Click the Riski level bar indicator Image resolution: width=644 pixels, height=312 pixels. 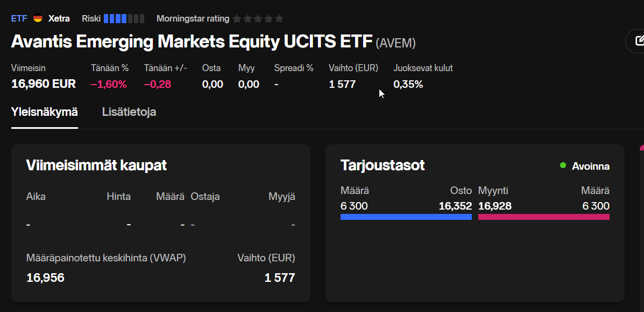click(124, 18)
